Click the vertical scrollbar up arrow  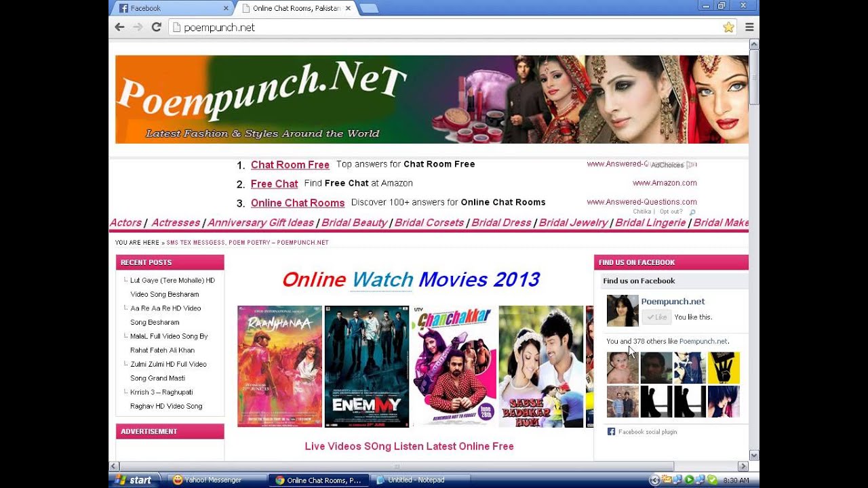coord(753,45)
